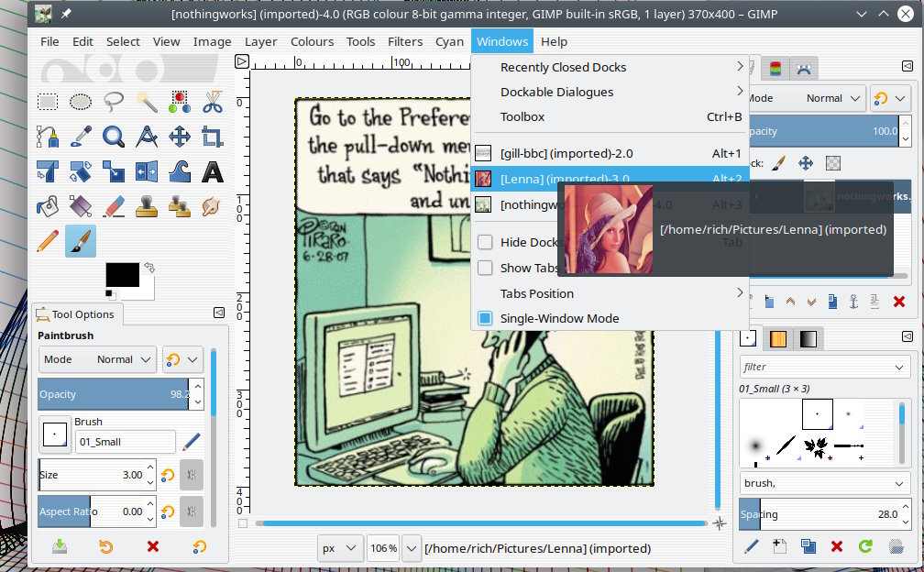Activate the Fuzzy Select magic wand
This screenshot has height=572, width=924.
[147, 102]
